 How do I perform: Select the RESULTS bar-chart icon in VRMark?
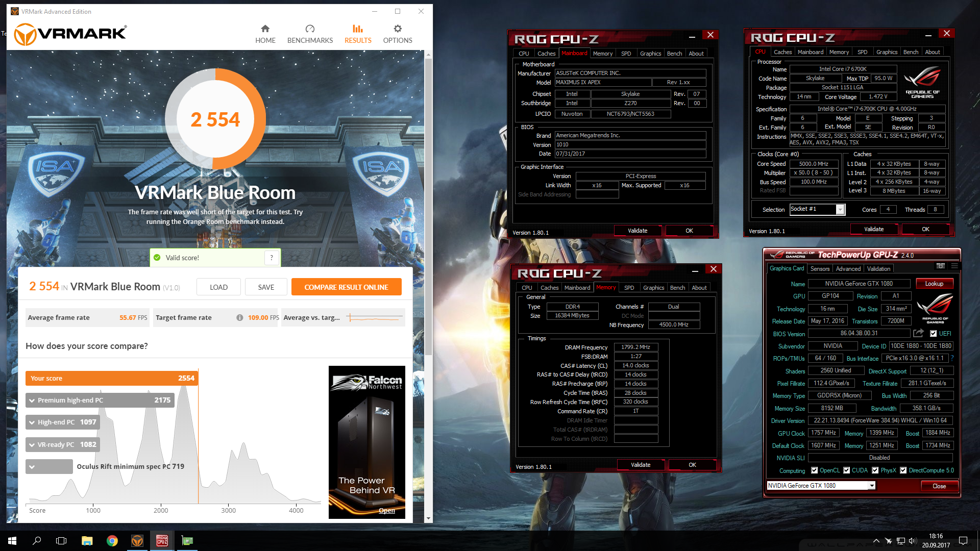pos(358,29)
